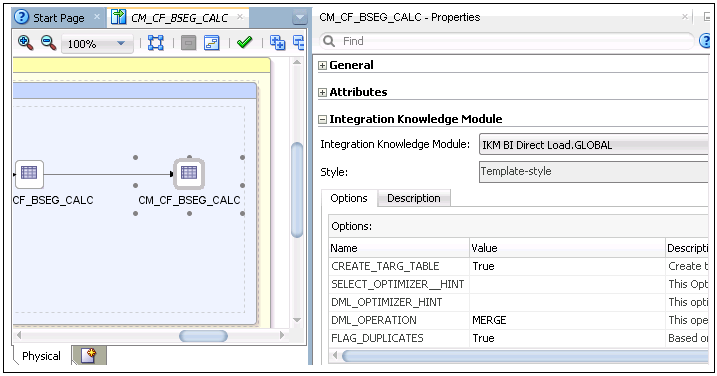Viewport: 717px width, 376px height.
Task: Select the CM_CF_BSEG_CALC editor tab
Action: coord(179,18)
